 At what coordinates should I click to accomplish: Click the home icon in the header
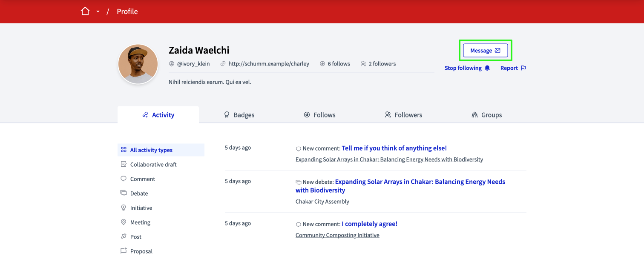[x=85, y=11]
